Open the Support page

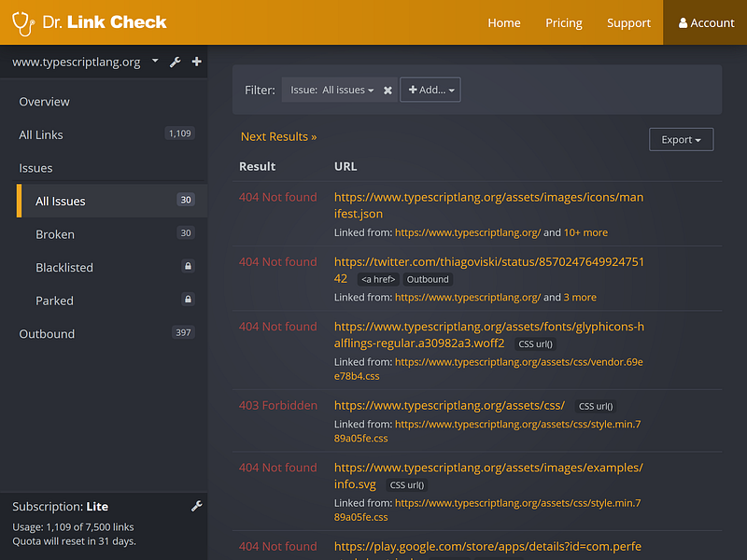[x=628, y=22]
